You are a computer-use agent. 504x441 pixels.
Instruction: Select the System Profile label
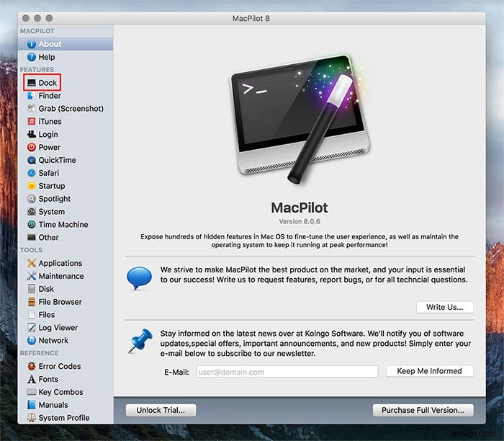point(64,418)
